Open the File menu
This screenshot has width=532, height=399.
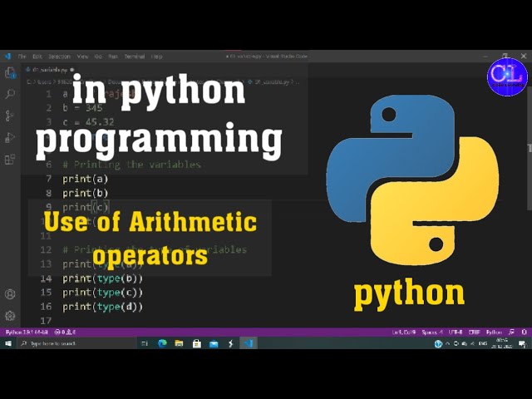pos(22,57)
